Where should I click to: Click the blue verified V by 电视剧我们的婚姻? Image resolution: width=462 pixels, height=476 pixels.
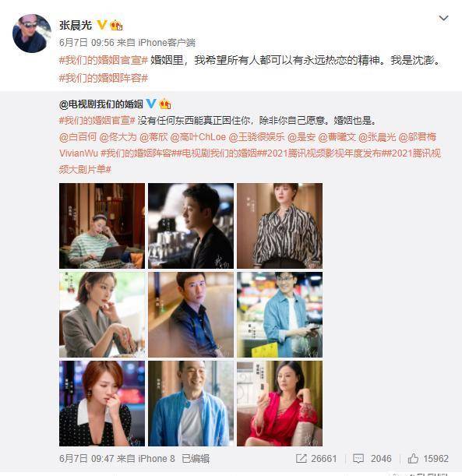click(151, 104)
